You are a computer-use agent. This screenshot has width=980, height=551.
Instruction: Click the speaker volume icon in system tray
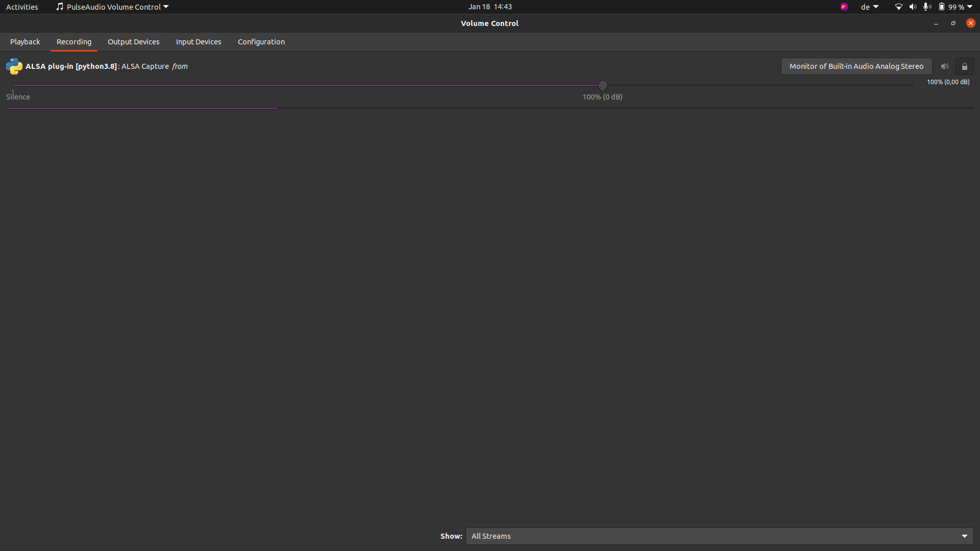point(913,7)
